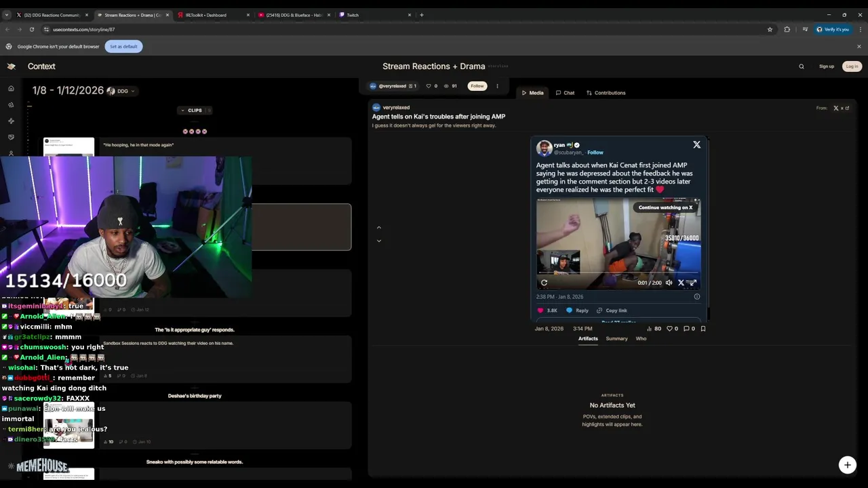
Task: Open tweet info icon beside timestamp
Action: point(696,296)
